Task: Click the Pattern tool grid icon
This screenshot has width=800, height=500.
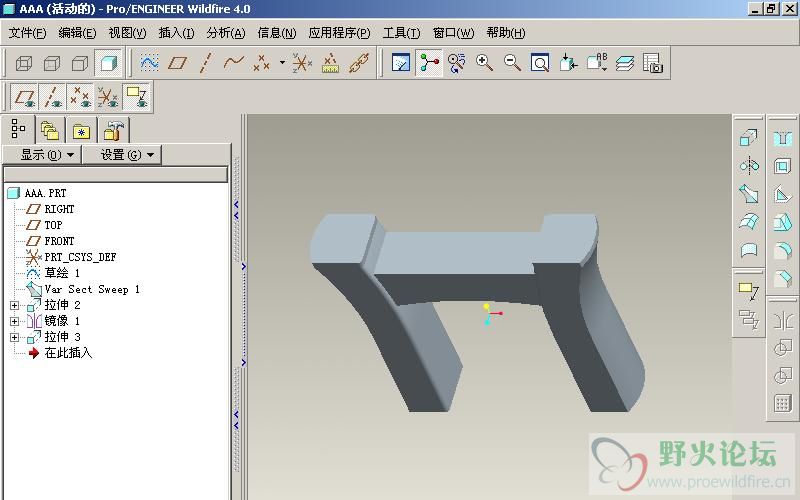Action: pyautogui.click(x=782, y=404)
